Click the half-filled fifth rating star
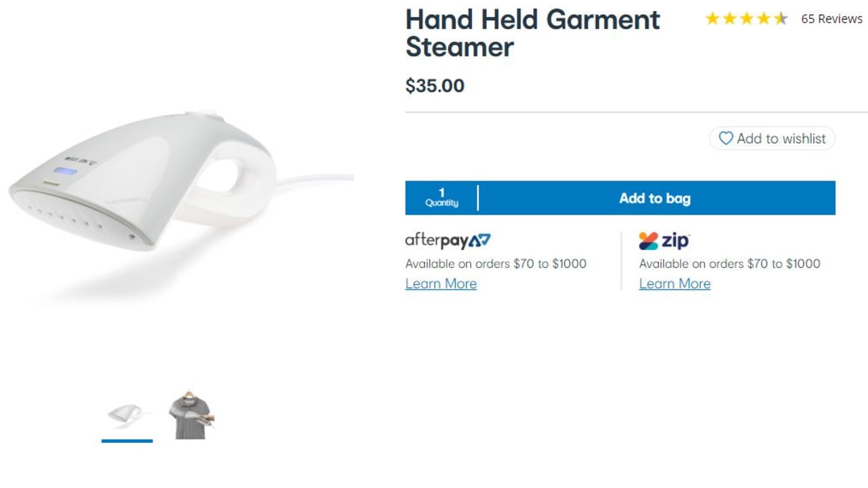 coord(781,18)
